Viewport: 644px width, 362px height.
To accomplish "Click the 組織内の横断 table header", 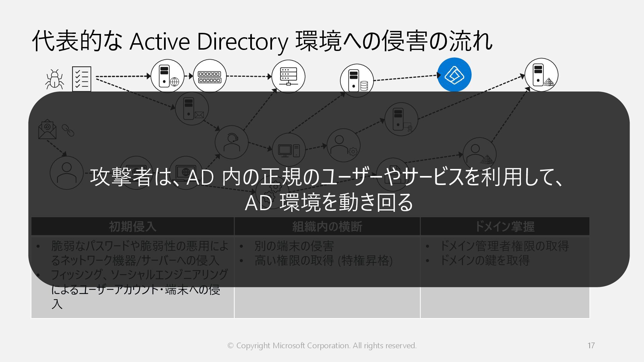I will pyautogui.click(x=327, y=227).
